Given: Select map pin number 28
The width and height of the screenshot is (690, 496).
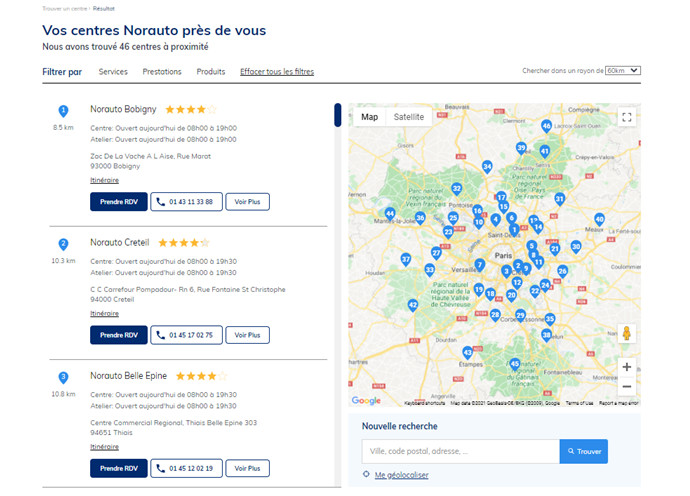Looking at the screenshot, I should coord(495,315).
